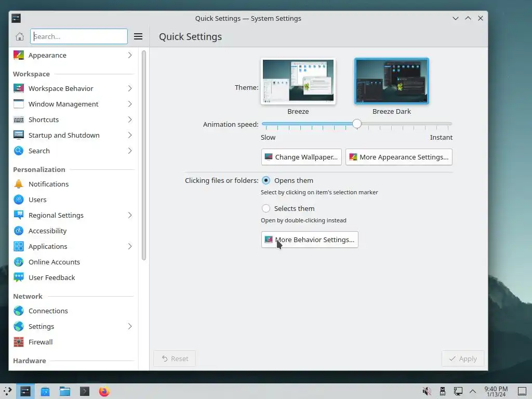Click the muted volume tray icon
Screen dimensions: 532x399
427,392
